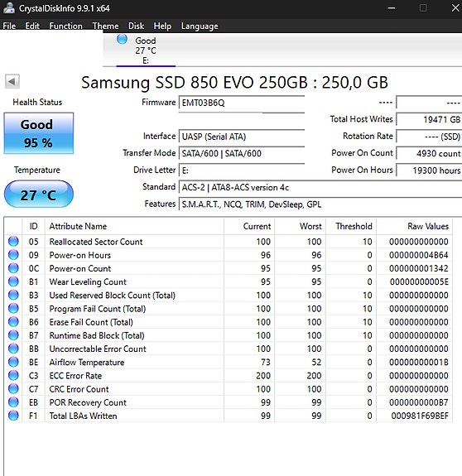Click the status icon beside Wear Leveling Count
Viewport: 462px width, 476px height.
(x=13, y=281)
